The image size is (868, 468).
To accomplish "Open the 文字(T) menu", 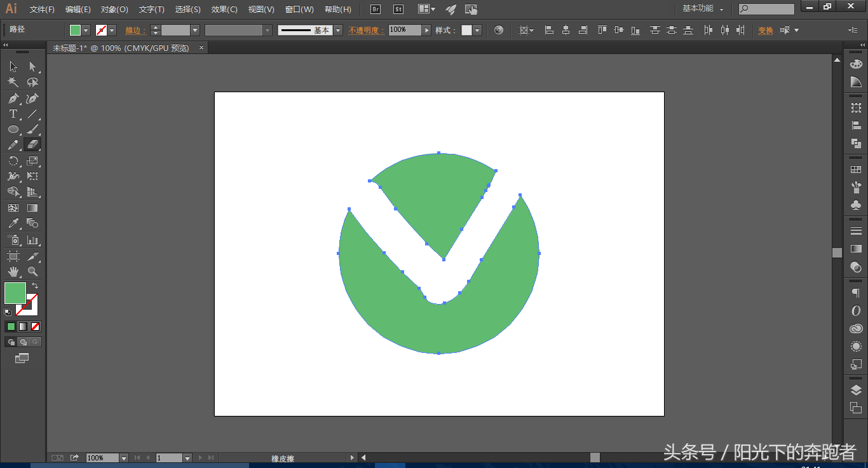I will point(152,10).
